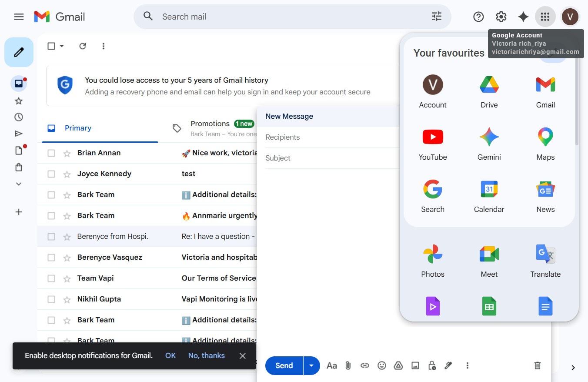This screenshot has width=588, height=382.
Task: Open Sent mail arrow icon
Action: pyautogui.click(x=19, y=134)
